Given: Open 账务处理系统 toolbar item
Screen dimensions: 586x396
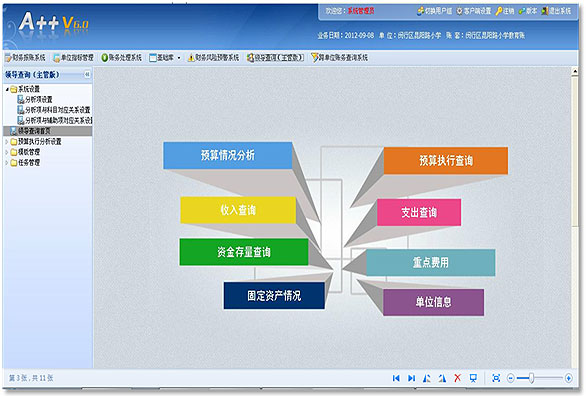Looking at the screenshot, I should point(121,58).
